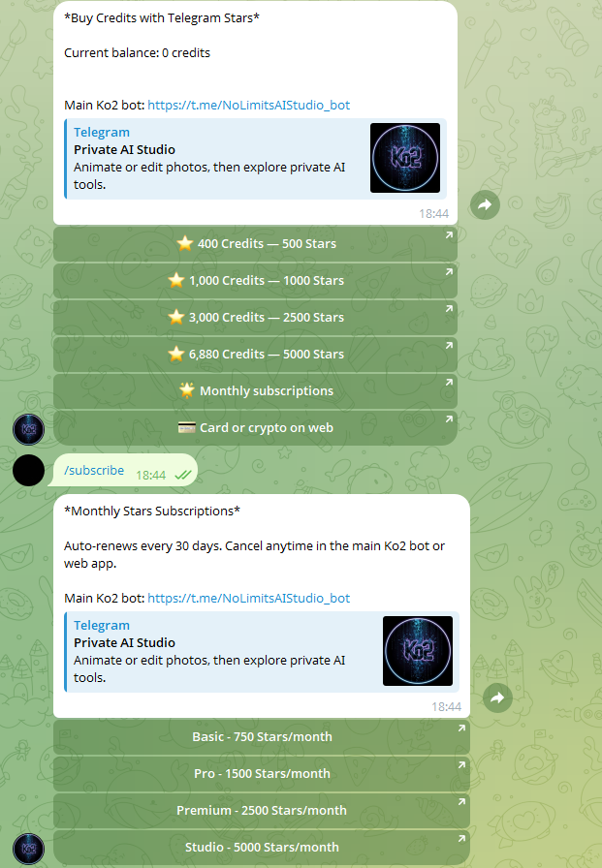Click forward arrow beside Monthly Stars Subscriptions message
The width and height of the screenshot is (602, 868).
pyautogui.click(x=497, y=697)
